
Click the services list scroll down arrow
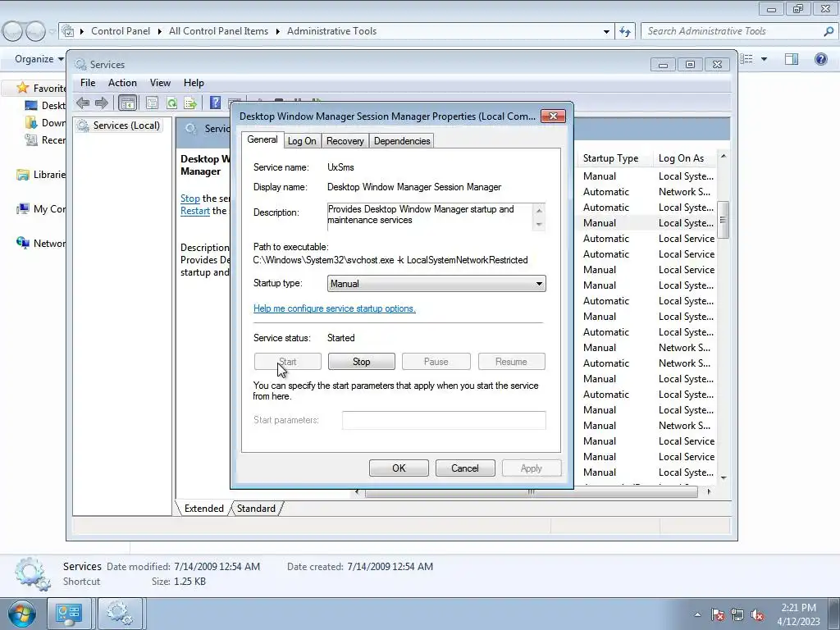(724, 478)
